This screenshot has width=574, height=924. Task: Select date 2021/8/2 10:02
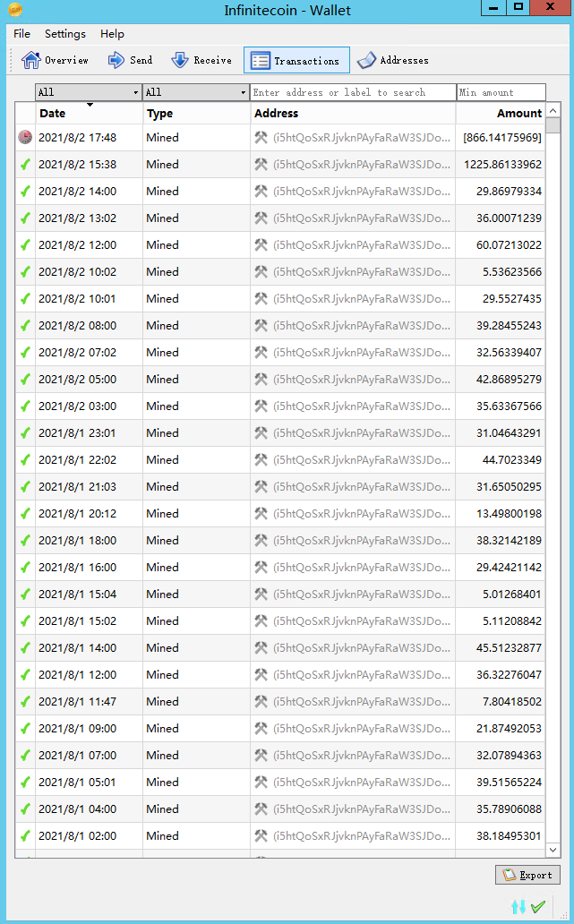(77, 271)
